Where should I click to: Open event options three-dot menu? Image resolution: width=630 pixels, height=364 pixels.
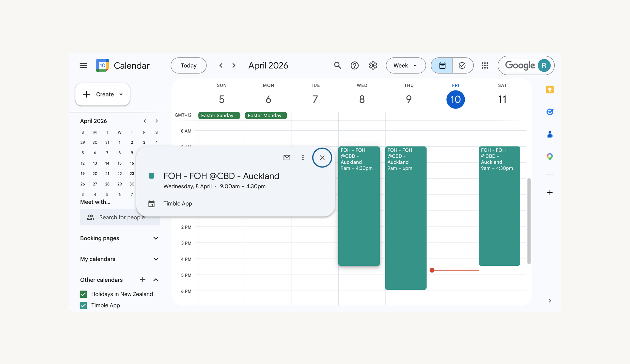(303, 157)
